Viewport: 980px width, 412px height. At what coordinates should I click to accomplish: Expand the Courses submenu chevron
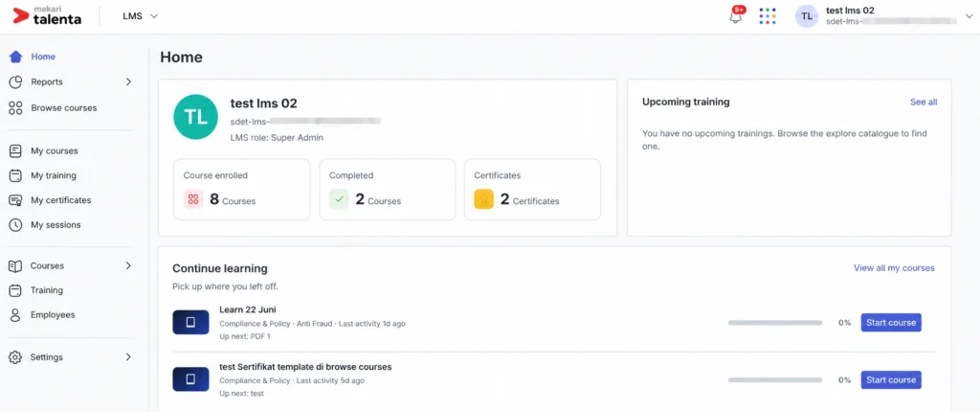tap(128, 265)
